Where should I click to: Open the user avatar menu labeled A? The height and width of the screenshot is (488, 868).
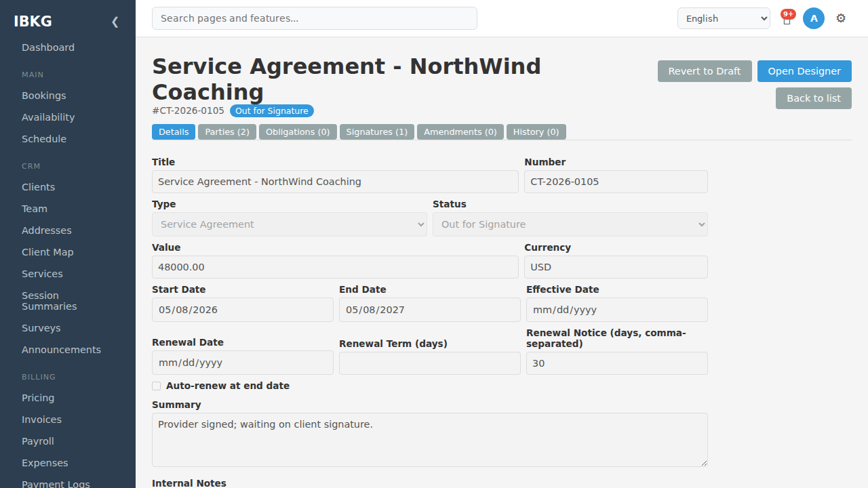(814, 18)
